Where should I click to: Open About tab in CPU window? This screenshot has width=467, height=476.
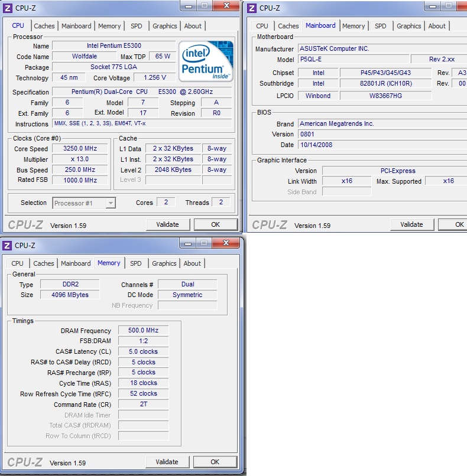click(193, 26)
